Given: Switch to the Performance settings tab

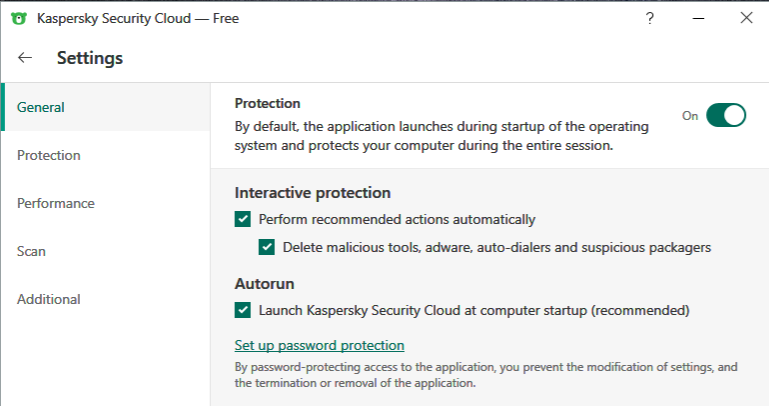Looking at the screenshot, I should click(56, 203).
